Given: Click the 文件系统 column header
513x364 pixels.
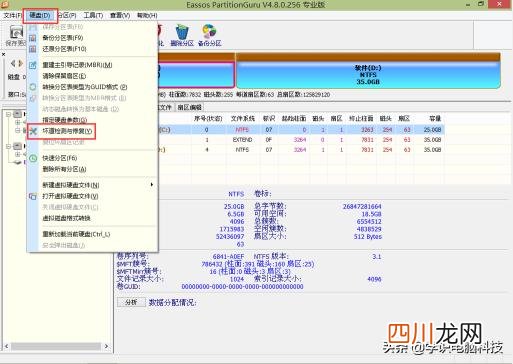Looking at the screenshot, I should (x=243, y=118).
